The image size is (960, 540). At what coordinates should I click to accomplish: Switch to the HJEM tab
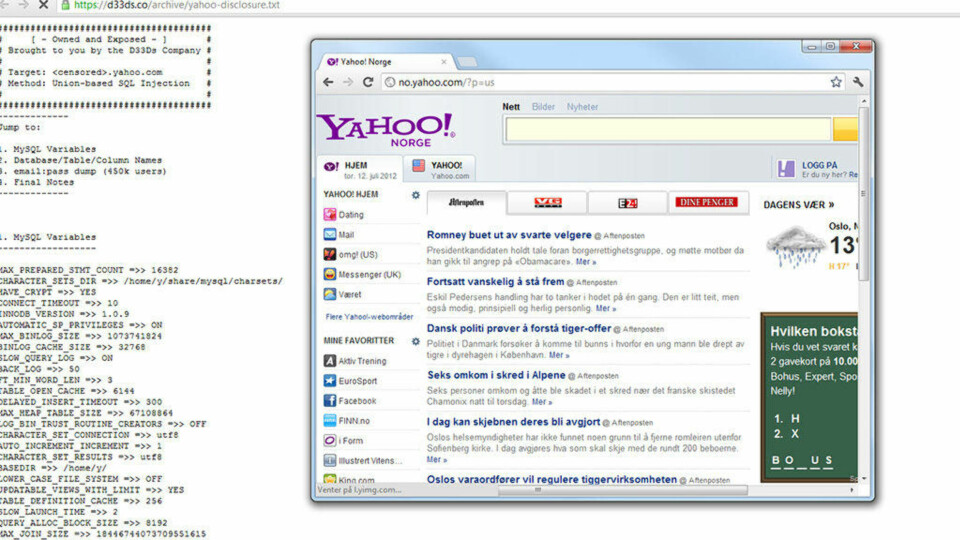[360, 169]
